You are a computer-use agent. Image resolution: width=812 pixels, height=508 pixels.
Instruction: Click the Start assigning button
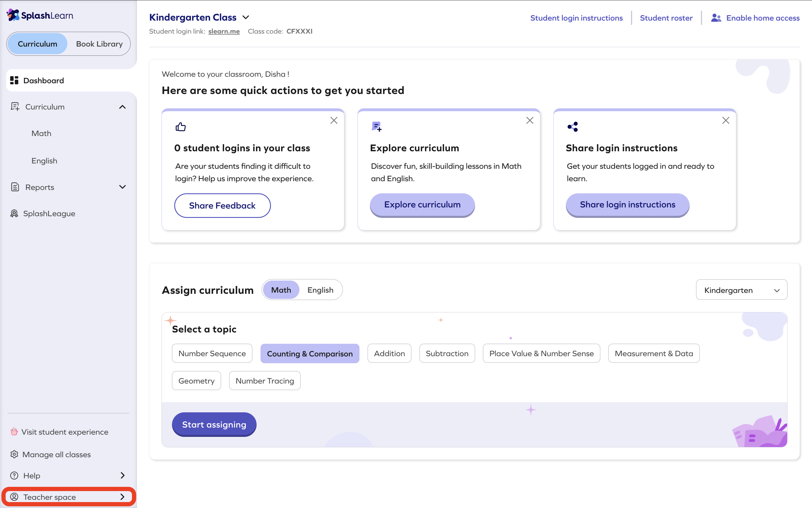pyautogui.click(x=214, y=424)
